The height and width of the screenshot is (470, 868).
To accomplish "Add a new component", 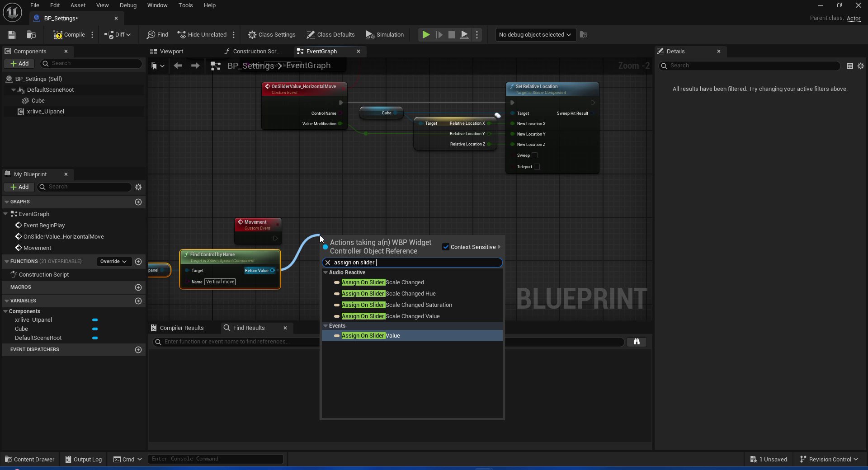I will click(x=19, y=64).
